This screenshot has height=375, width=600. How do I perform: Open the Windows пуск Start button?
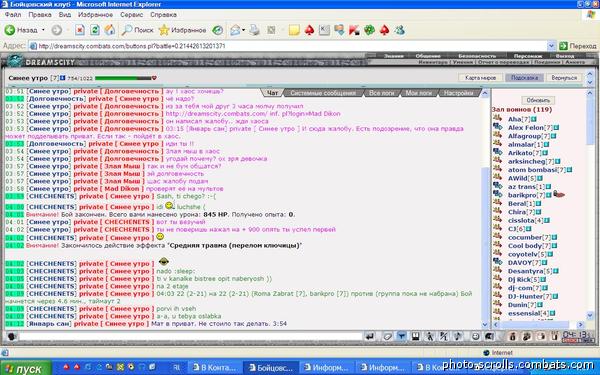click(x=25, y=368)
